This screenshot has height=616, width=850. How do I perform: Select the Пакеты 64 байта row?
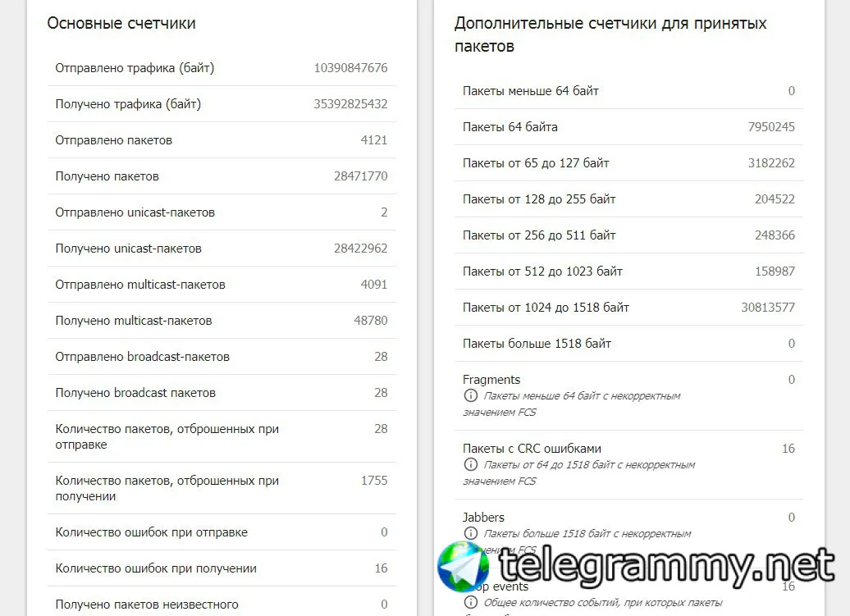(x=628, y=127)
